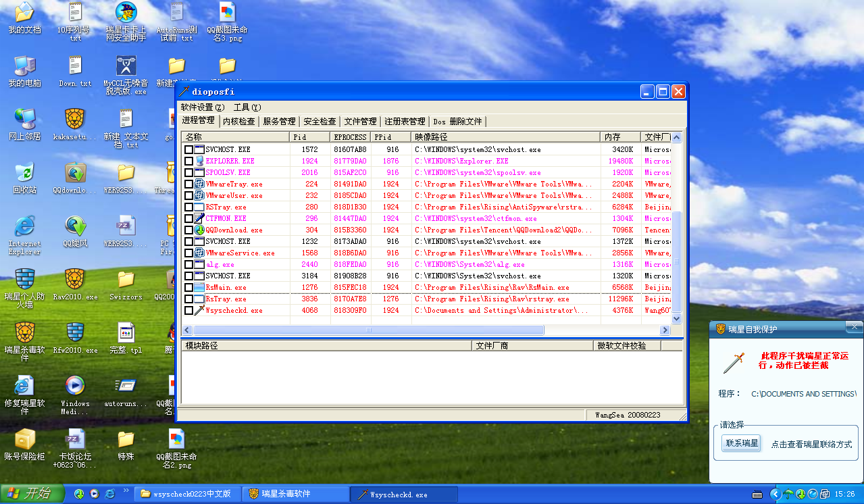Viewport: 864px width, 504px height.
Task: Check the CTFMON.EXE process checkbox
Action: pos(189,219)
